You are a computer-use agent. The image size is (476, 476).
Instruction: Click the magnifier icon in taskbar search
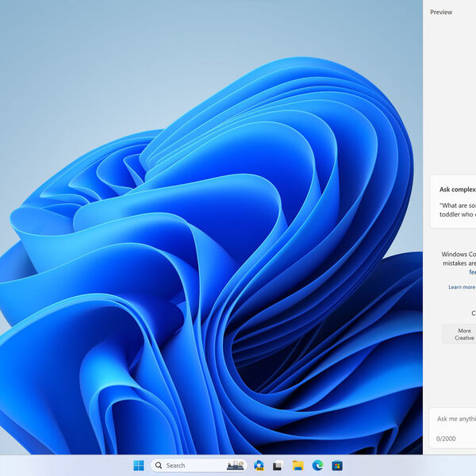159,466
